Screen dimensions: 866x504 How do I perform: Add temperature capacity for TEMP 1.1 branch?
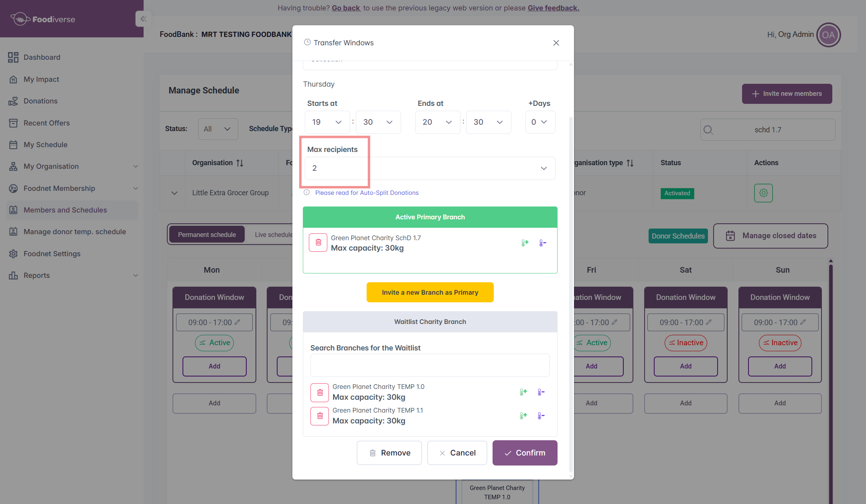[x=523, y=416]
